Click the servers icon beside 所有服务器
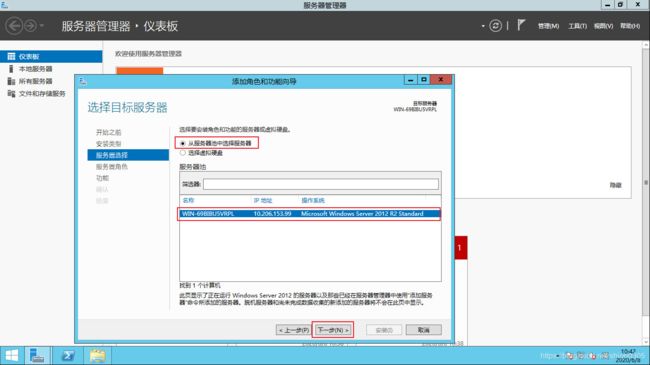 pos(11,81)
